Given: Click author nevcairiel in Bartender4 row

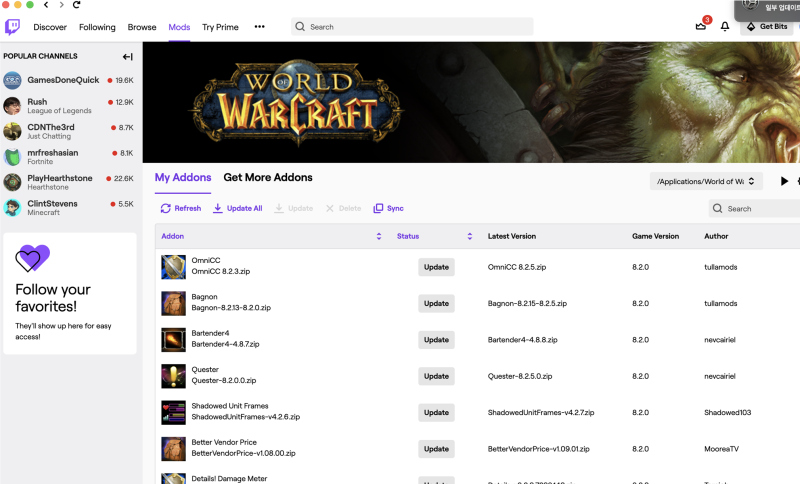Looking at the screenshot, I should pyautogui.click(x=720, y=340).
